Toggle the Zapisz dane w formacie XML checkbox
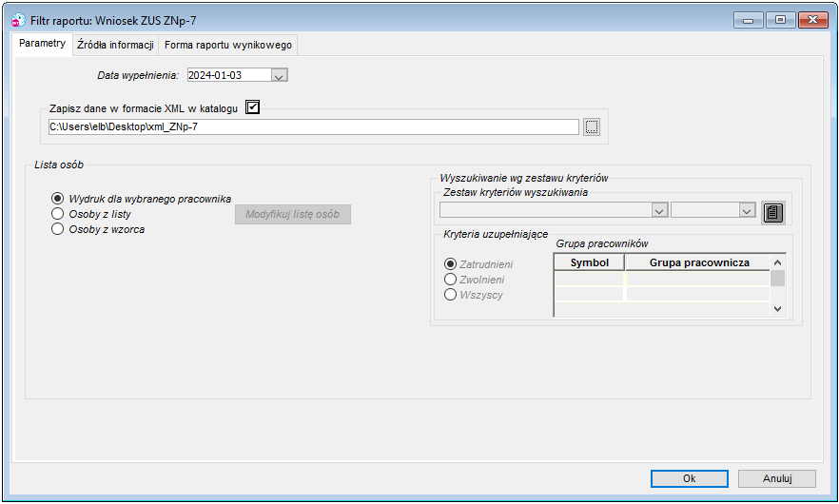The height and width of the screenshot is (504, 839). click(x=253, y=107)
